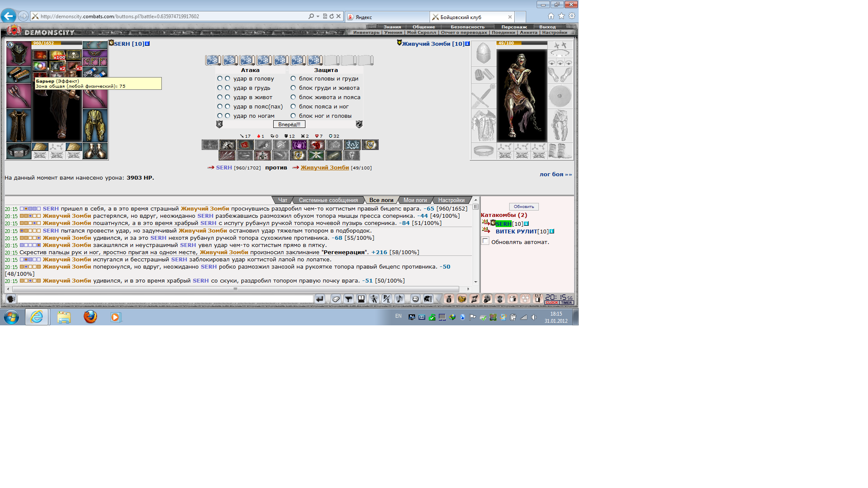Click the P/L chat toolbar icon
868x488 pixels.
[387, 299]
